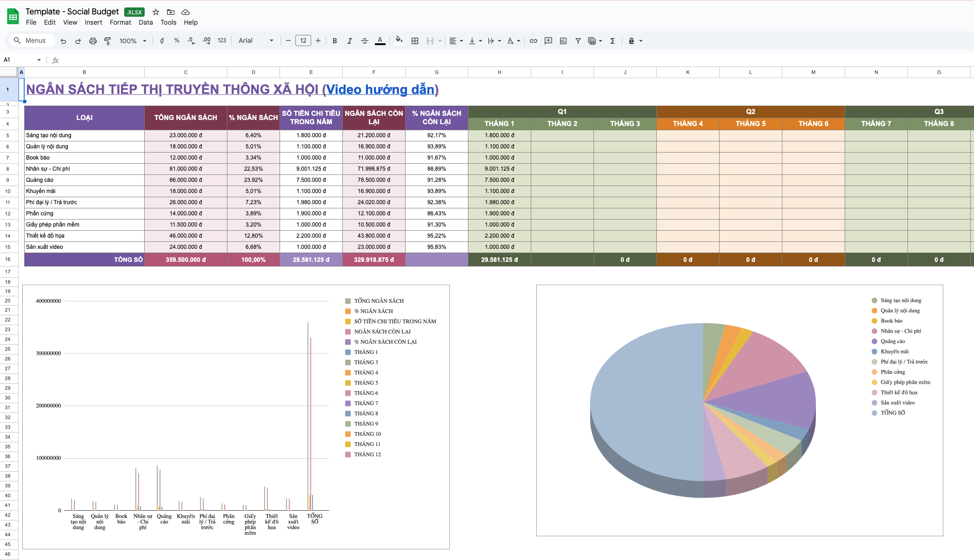Open the Video hướng dẫn link

click(381, 89)
